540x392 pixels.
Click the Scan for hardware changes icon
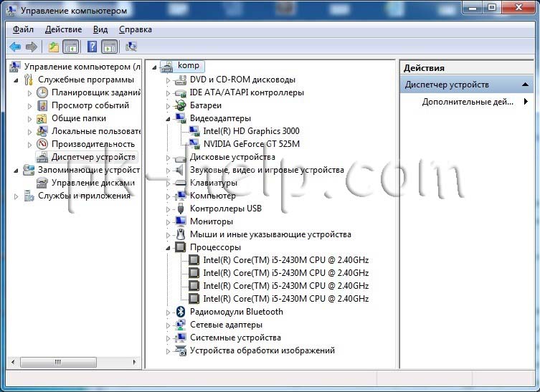coord(131,47)
